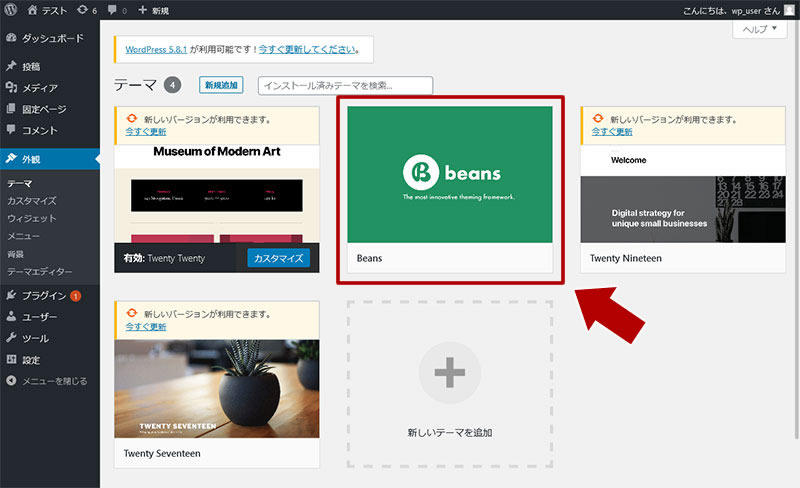This screenshot has height=488, width=800.
Task: Open ダッシュボード in the sidebar
Action: [50, 38]
